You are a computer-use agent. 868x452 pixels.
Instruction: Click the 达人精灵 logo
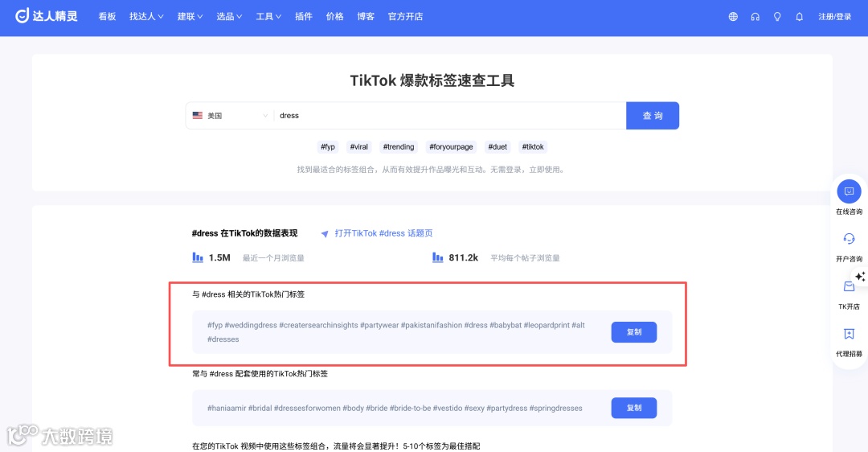(47, 16)
